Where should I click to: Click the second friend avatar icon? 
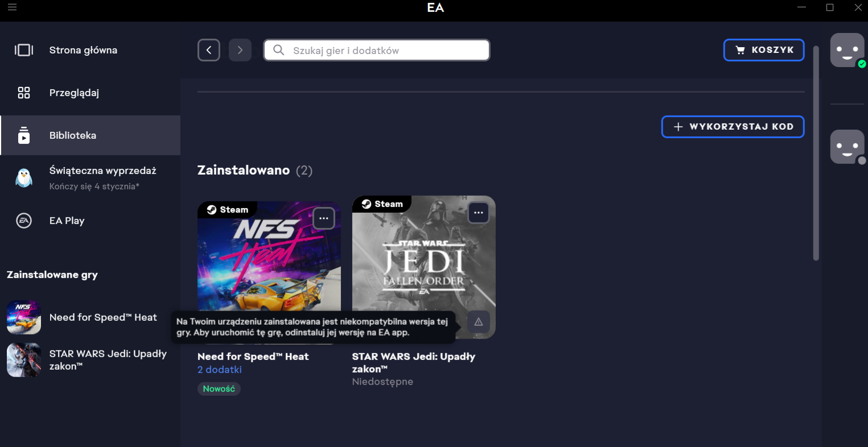click(847, 147)
